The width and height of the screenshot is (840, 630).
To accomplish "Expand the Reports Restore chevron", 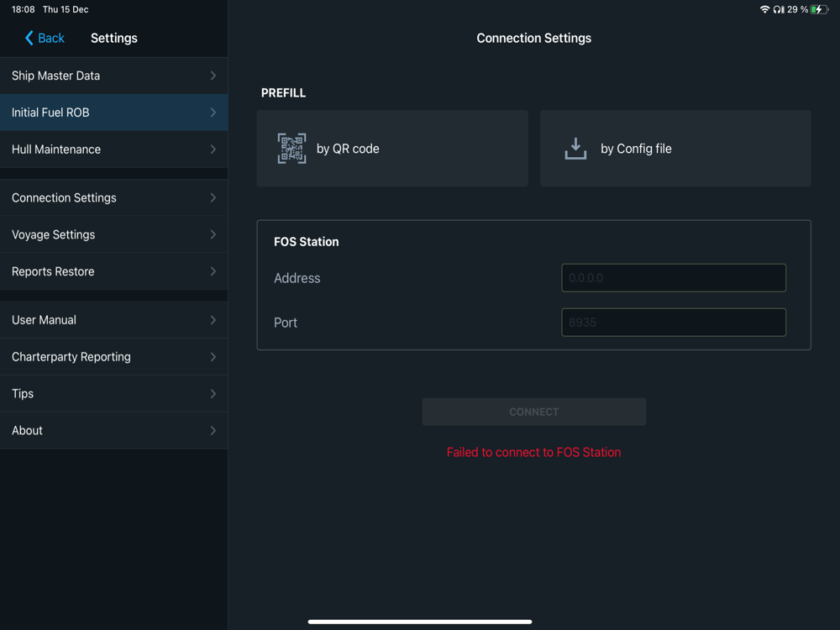I will [x=213, y=271].
